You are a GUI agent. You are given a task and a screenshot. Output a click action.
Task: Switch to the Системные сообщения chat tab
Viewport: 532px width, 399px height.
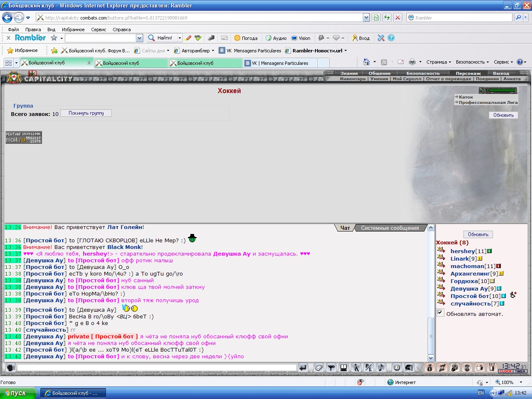(390, 228)
